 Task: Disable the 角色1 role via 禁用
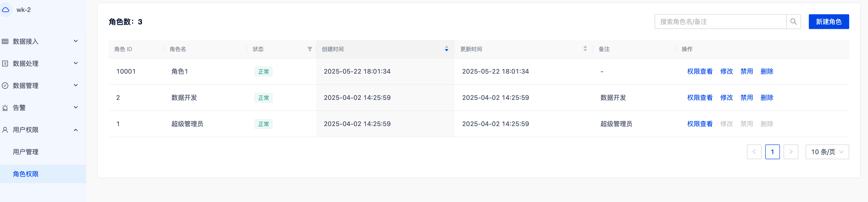(x=746, y=71)
